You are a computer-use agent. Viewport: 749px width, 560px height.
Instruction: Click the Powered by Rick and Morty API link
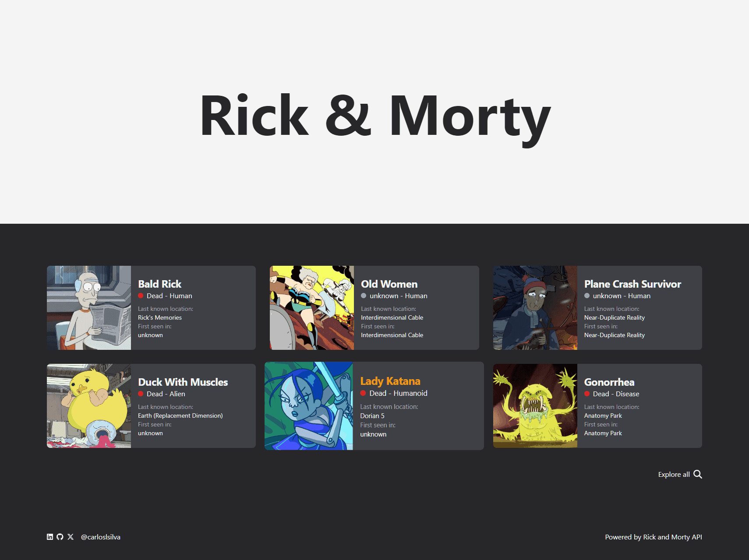tap(654, 536)
